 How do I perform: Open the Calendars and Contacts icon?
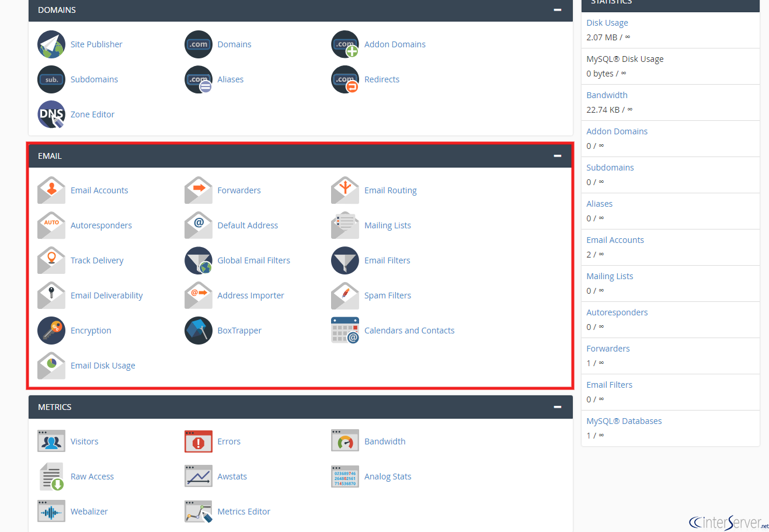click(x=345, y=331)
